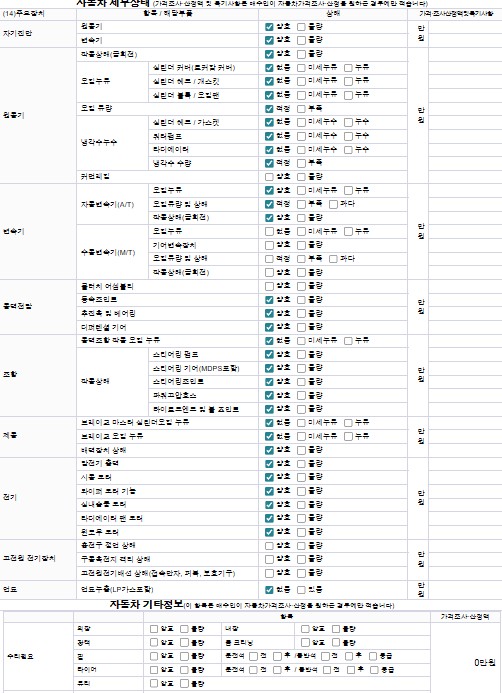The height and width of the screenshot is (693, 502).
Task: Check 양호 for 충전구 절연 상태
Action: click(x=269, y=546)
